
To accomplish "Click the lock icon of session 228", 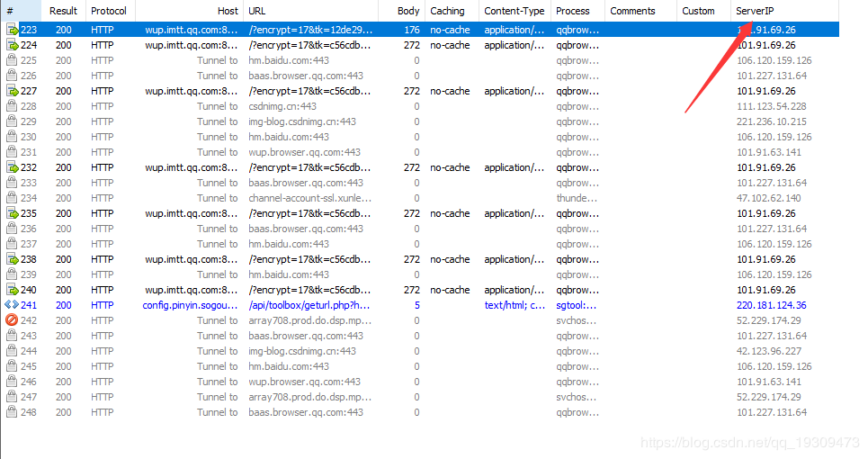I will point(12,106).
